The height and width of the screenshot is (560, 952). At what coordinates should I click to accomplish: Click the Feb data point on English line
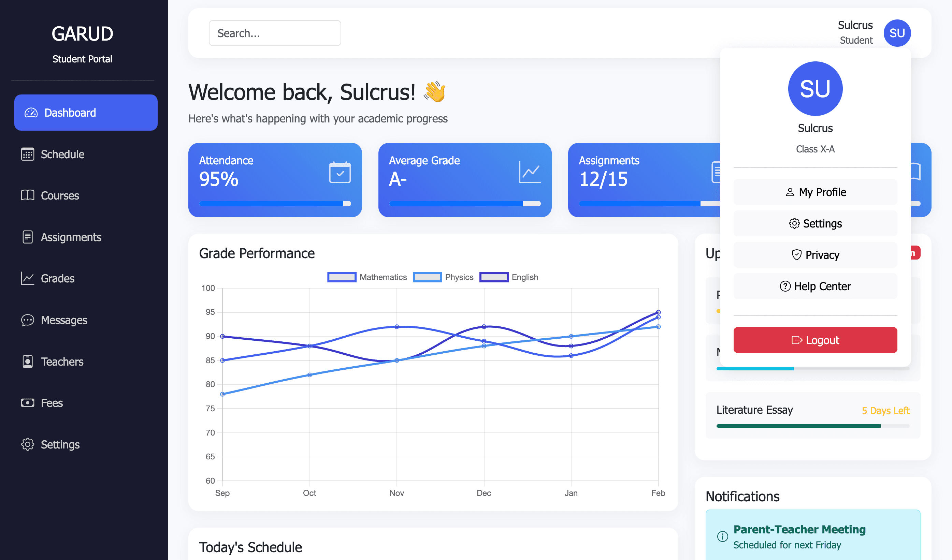click(x=659, y=312)
